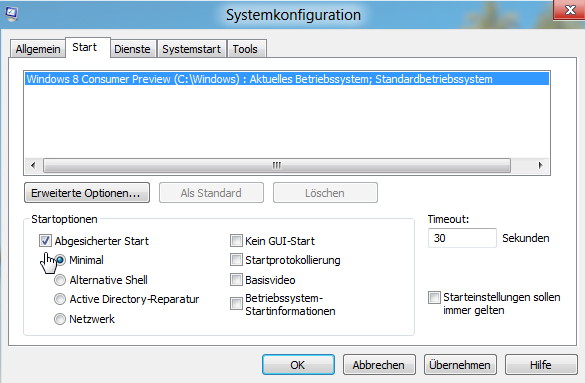
Task: Click the Als Standard button
Action: 211,193
